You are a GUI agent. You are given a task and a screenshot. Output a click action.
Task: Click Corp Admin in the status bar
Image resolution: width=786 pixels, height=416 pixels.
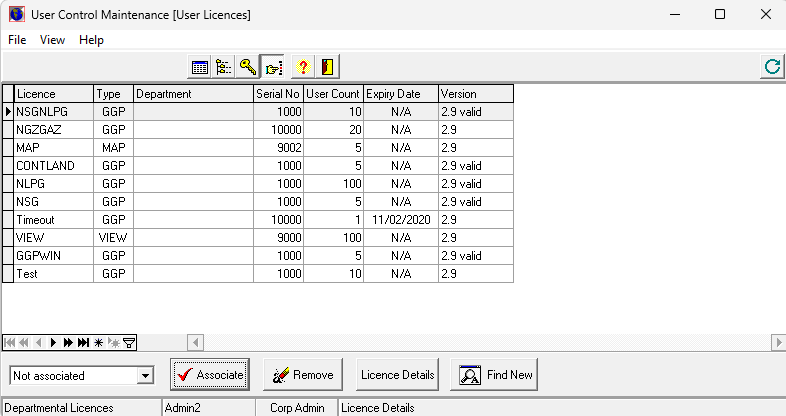(297, 408)
